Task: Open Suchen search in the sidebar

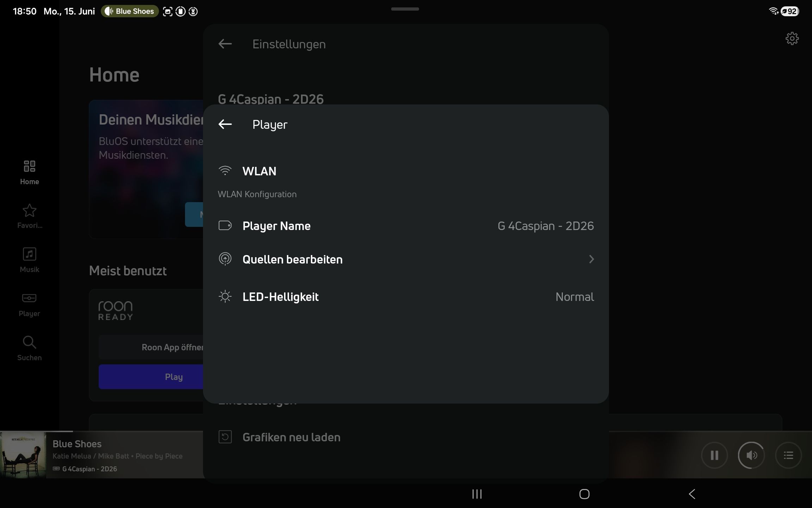Action: [30, 348]
